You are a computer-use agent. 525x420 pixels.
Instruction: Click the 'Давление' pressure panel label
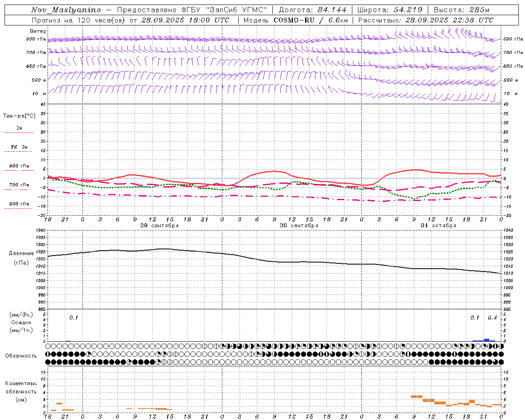[21, 253]
